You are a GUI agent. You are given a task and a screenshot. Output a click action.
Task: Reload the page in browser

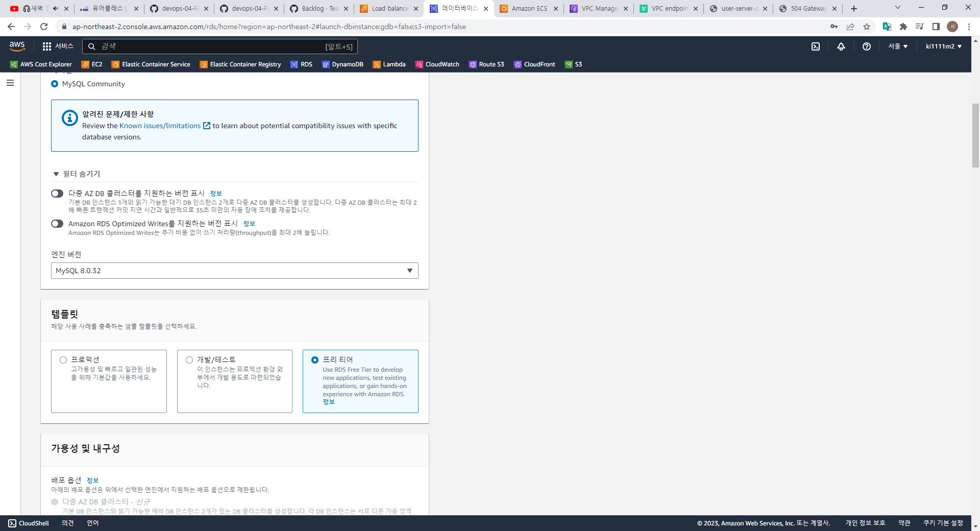(44, 27)
